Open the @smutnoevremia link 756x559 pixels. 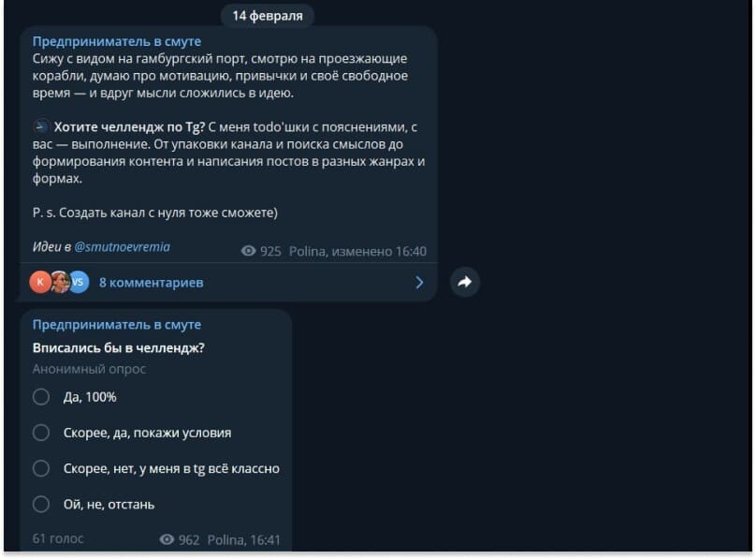tap(122, 247)
